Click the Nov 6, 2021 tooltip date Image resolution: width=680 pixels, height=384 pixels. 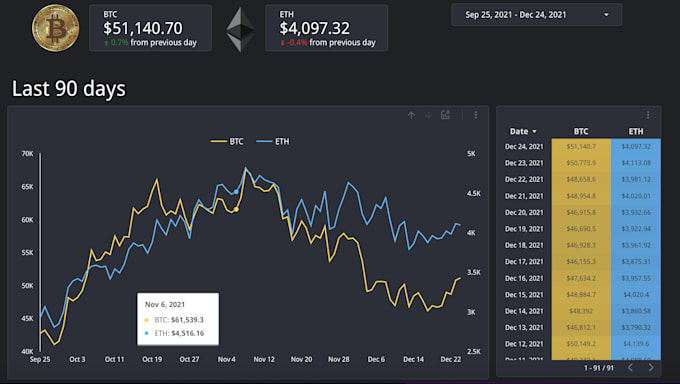[x=165, y=305]
